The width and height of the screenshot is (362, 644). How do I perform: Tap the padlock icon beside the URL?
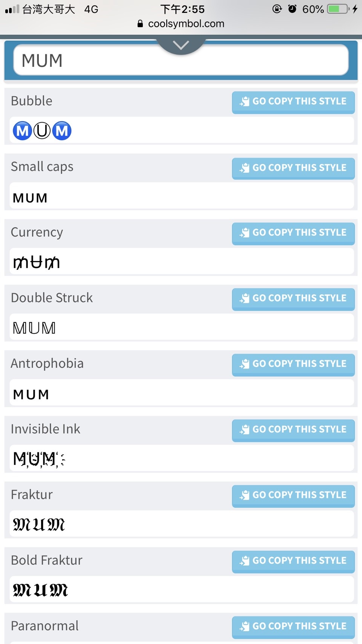click(x=140, y=24)
